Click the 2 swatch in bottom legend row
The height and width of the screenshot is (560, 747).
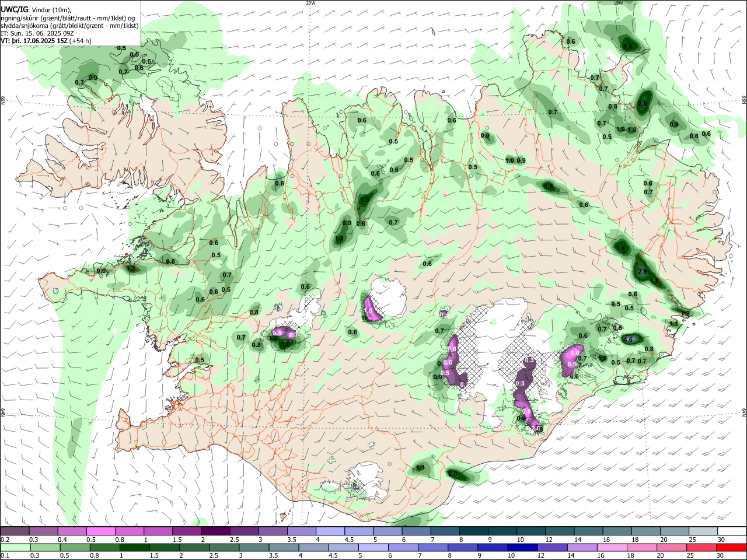click(x=193, y=547)
